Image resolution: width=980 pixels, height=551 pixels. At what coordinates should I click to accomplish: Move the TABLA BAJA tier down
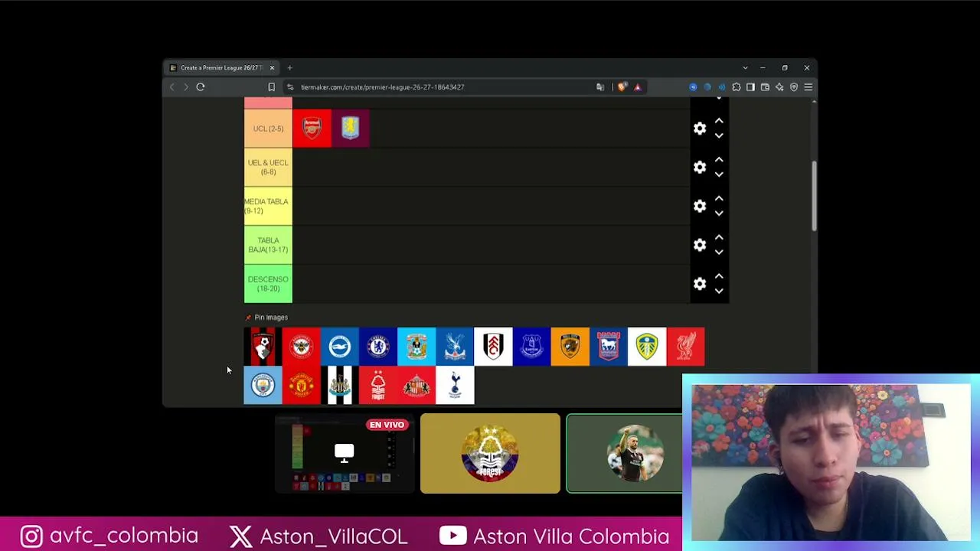pyautogui.click(x=719, y=253)
